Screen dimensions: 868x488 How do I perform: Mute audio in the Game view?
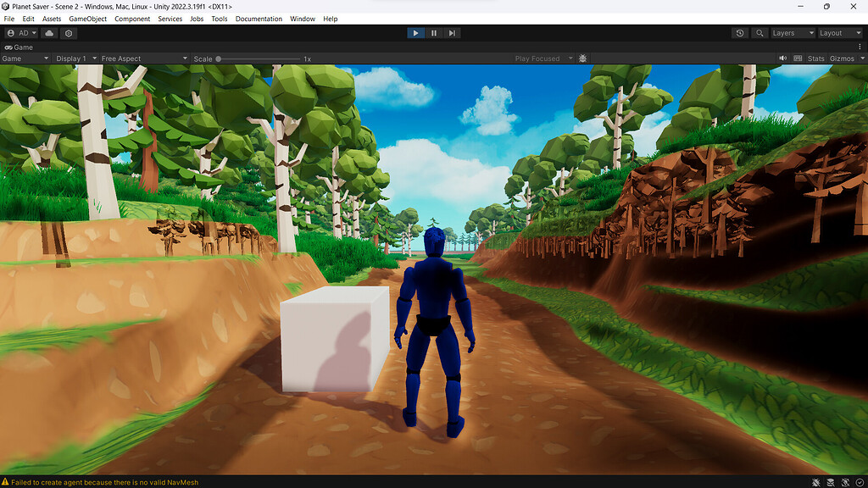point(782,58)
